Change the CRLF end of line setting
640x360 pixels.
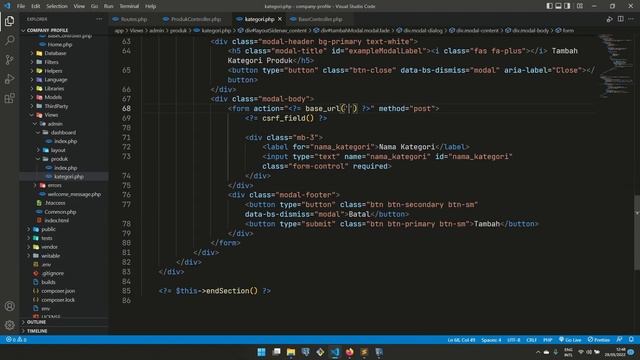tap(531, 340)
